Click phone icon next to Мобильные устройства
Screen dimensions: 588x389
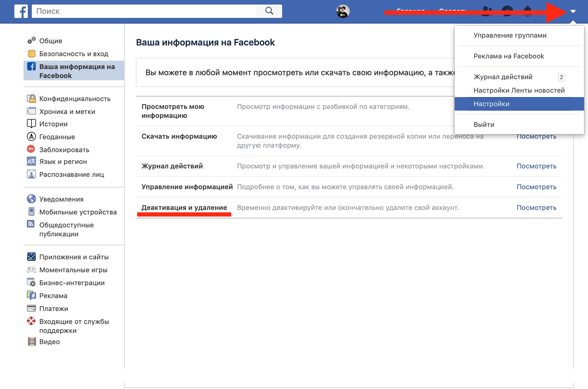click(x=31, y=211)
